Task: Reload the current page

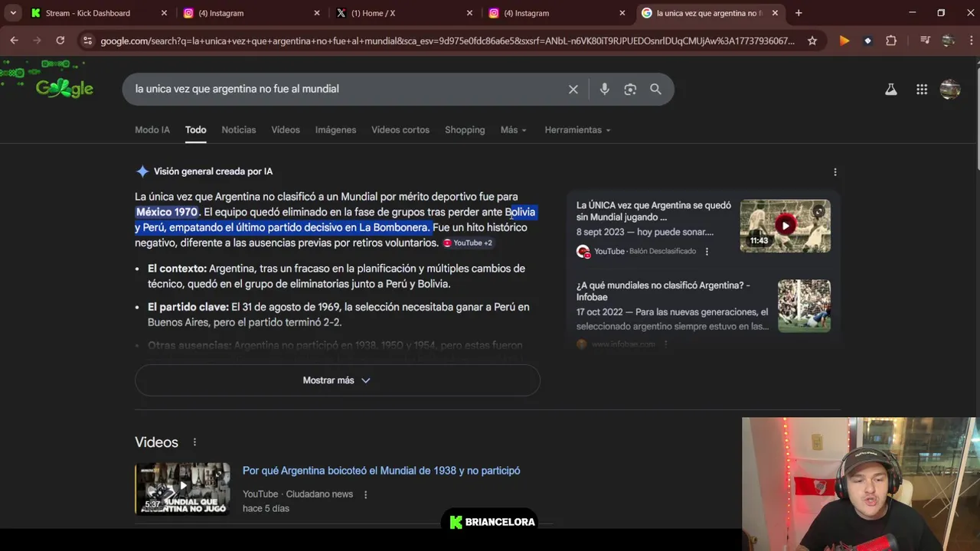Action: coord(60,41)
